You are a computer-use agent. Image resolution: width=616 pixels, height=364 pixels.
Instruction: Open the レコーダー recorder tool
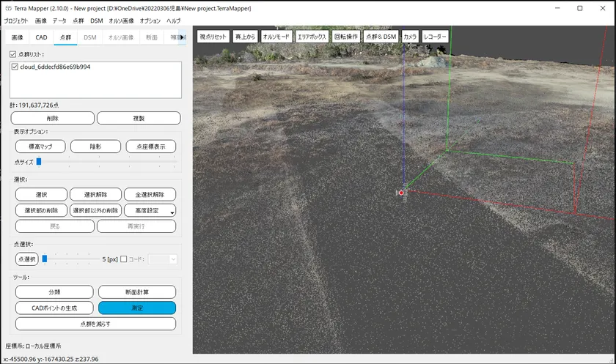(435, 36)
